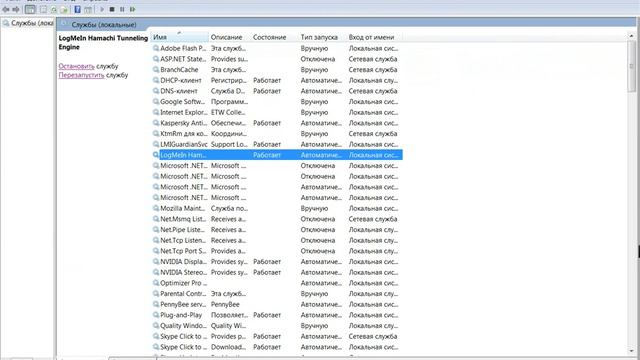Click the gear icon of the Kaspersky Anti... service
Image resolution: width=640 pixels, height=360 pixels.
156,123
